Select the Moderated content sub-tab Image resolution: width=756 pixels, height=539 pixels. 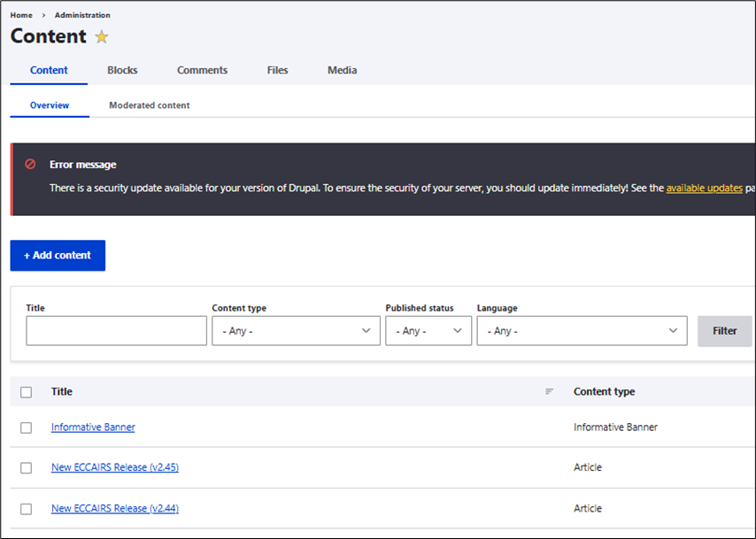click(x=149, y=105)
